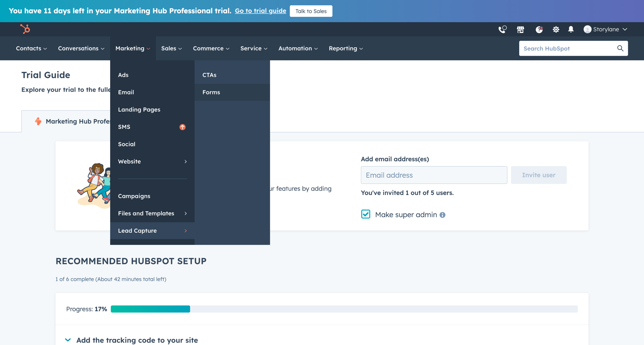Select Ads in Marketing menu

click(x=152, y=75)
